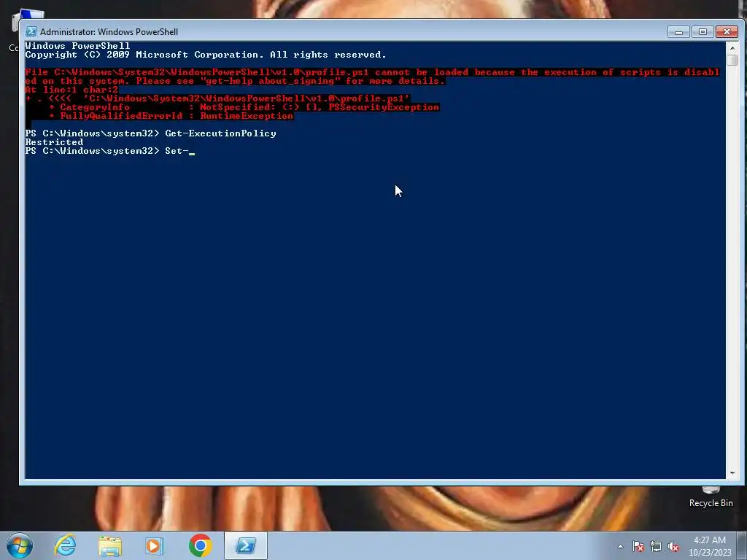Click the 'PSSecurityException' error text

pos(384,107)
